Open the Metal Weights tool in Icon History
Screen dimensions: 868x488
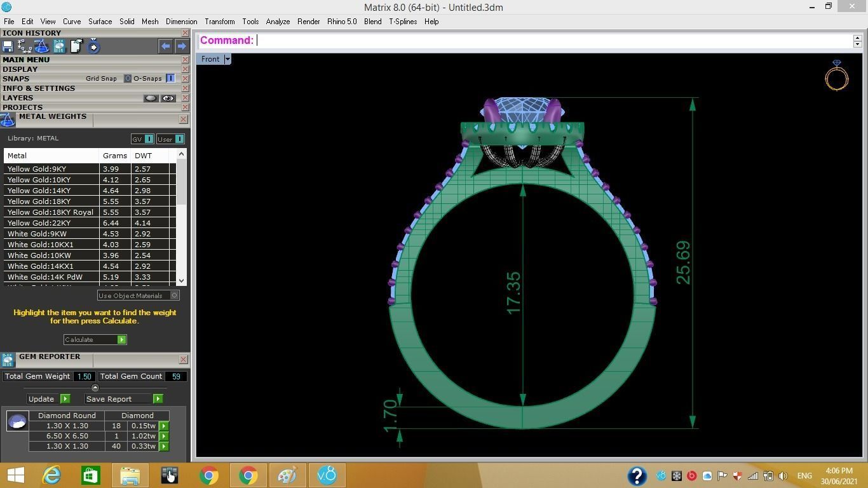41,46
